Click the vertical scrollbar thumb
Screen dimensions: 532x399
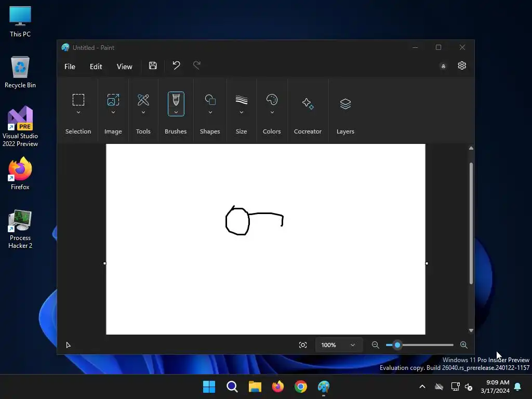[471, 223]
